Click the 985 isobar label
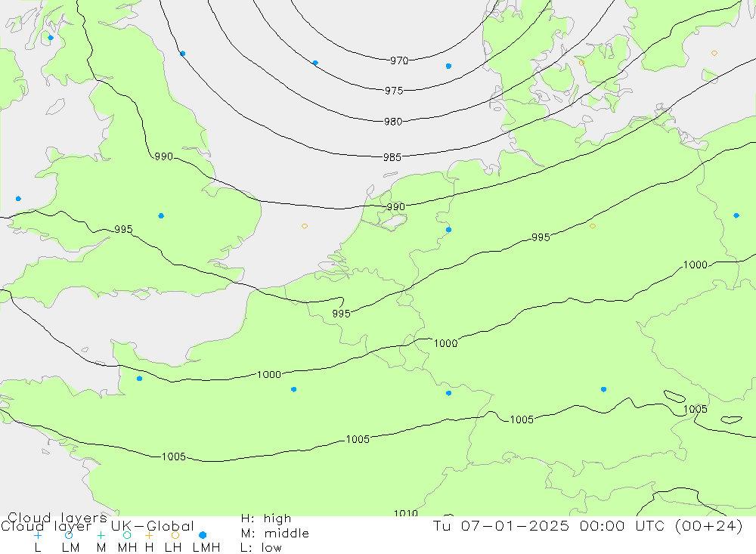The width and height of the screenshot is (756, 554). pyautogui.click(x=392, y=157)
